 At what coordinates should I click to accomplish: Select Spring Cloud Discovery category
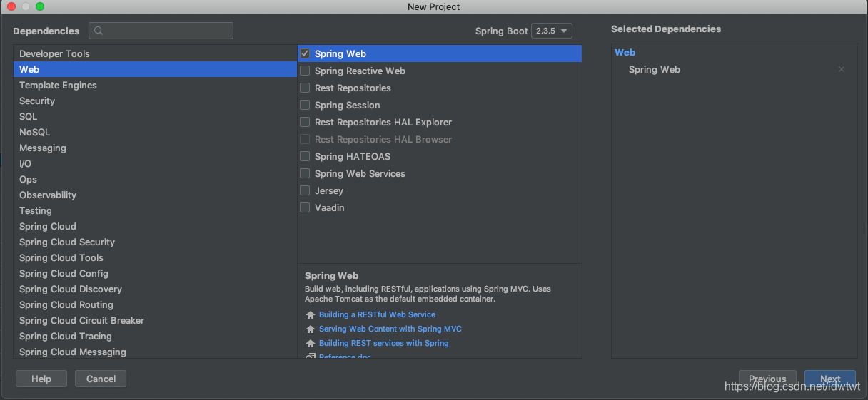click(155, 289)
